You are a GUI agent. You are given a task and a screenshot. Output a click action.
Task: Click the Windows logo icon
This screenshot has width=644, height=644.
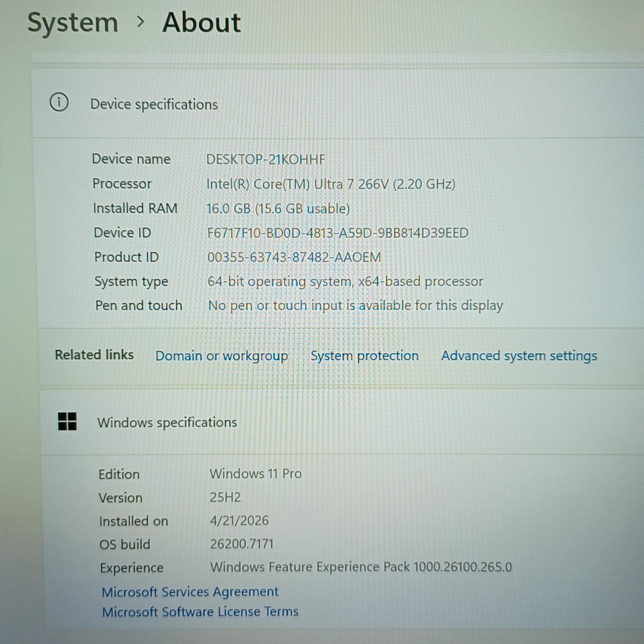pos(68,421)
